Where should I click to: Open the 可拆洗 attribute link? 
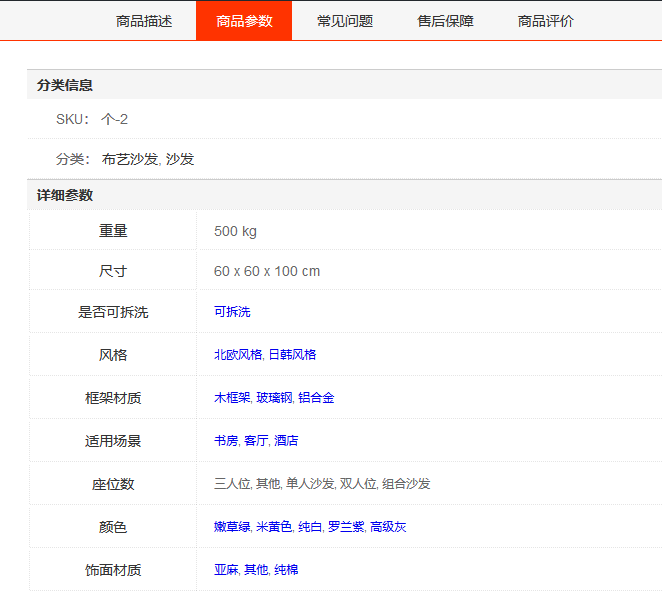232,312
